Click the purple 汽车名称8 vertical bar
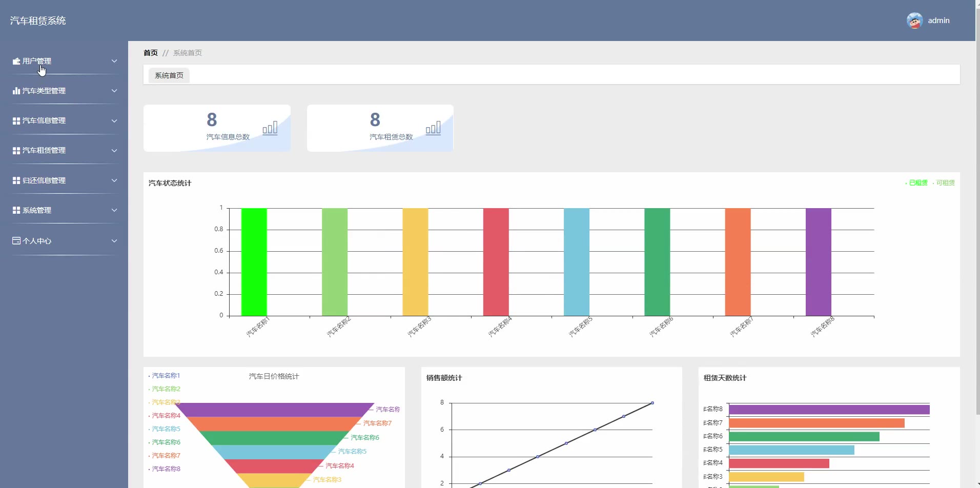Image resolution: width=980 pixels, height=488 pixels. tap(819, 262)
